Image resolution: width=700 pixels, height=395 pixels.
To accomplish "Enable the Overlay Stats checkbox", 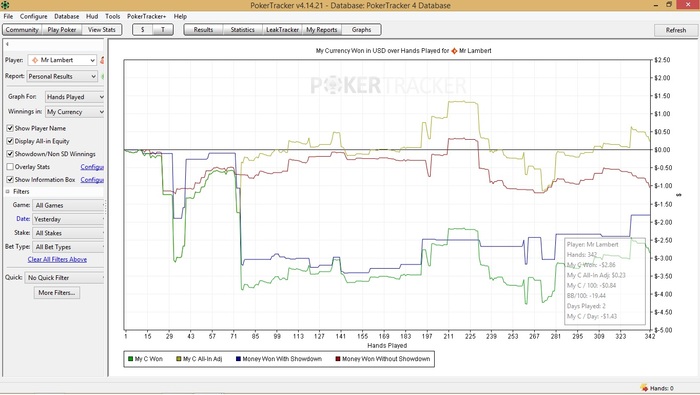I will pos(10,167).
